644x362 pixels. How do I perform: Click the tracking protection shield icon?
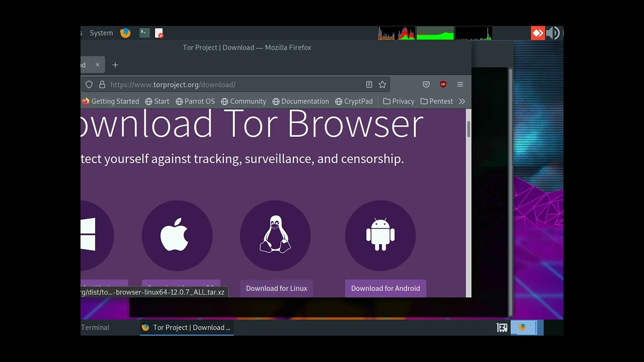point(89,84)
